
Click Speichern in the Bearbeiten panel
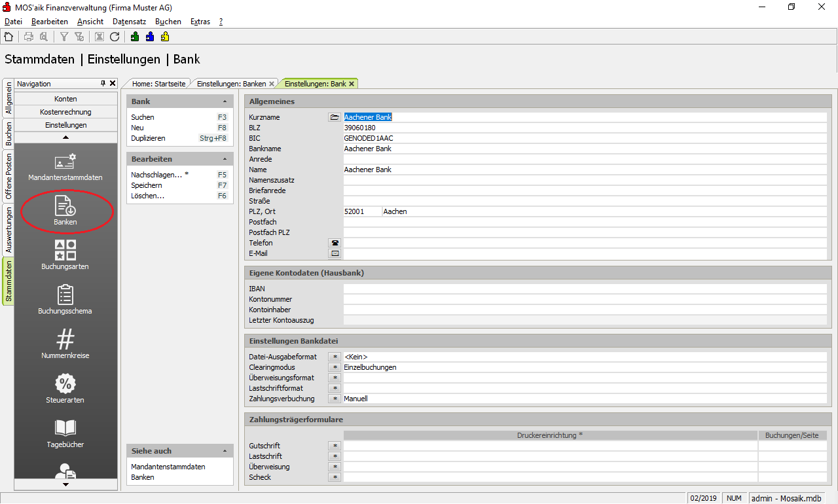click(147, 185)
